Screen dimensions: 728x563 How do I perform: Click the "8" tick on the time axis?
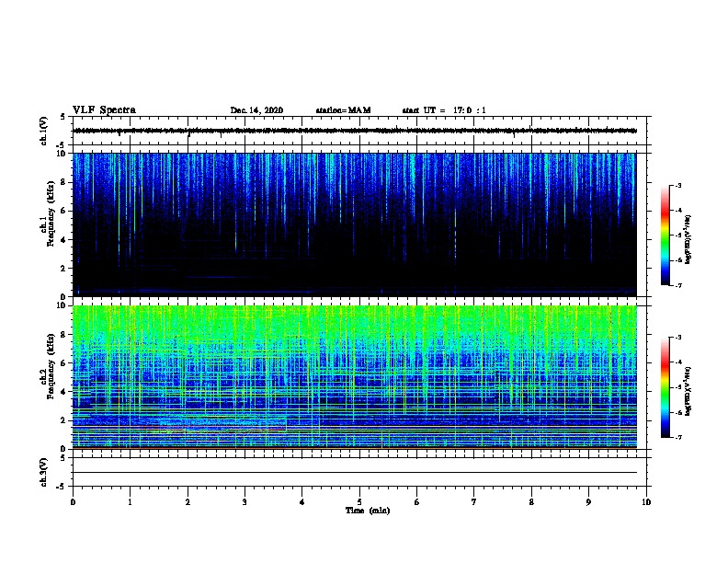coord(531,502)
